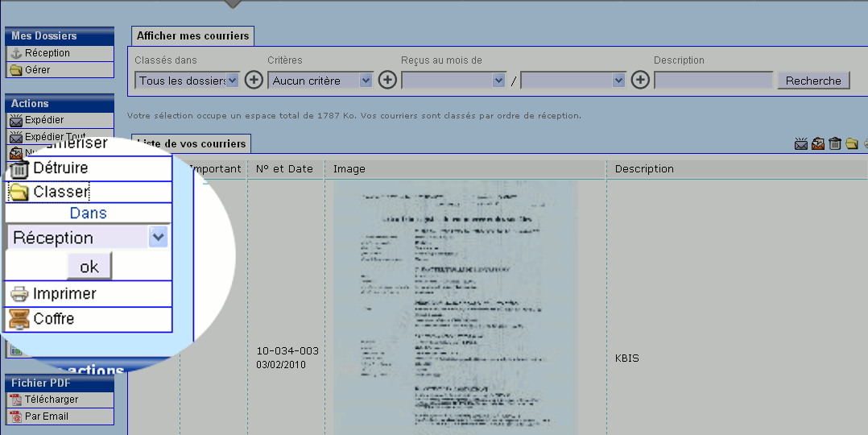Click the plus icon after Critères dropdown
The width and height of the screenshot is (868, 435).
coord(387,80)
